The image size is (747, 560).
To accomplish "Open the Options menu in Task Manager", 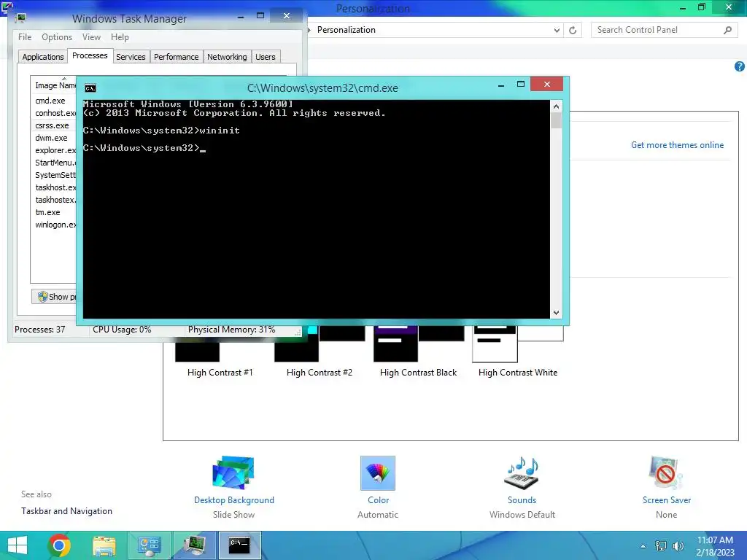I will pyautogui.click(x=57, y=37).
